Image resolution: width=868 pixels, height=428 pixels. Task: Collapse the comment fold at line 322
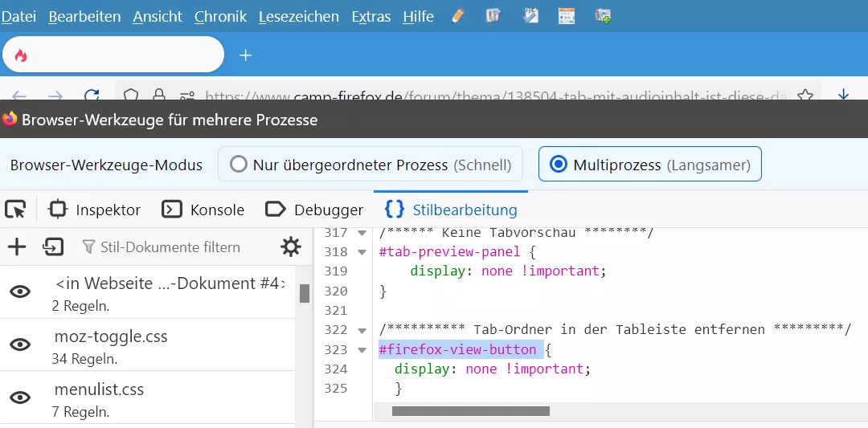pyautogui.click(x=362, y=330)
